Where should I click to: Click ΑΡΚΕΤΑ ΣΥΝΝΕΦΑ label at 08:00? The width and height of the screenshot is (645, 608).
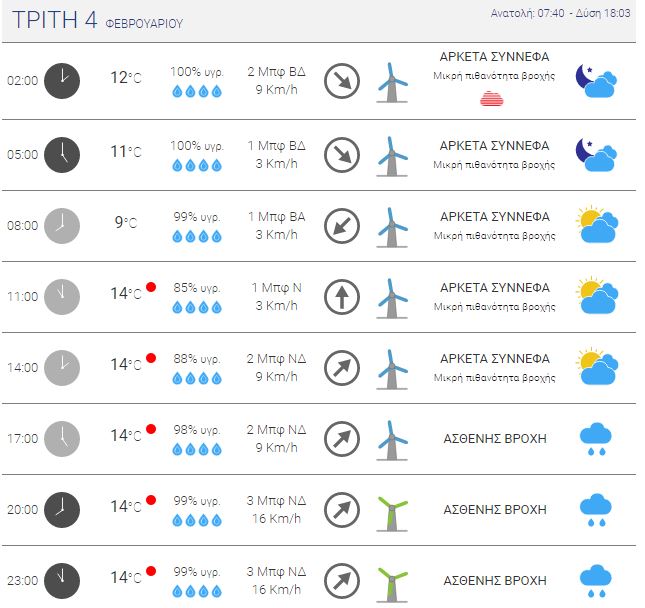[495, 217]
